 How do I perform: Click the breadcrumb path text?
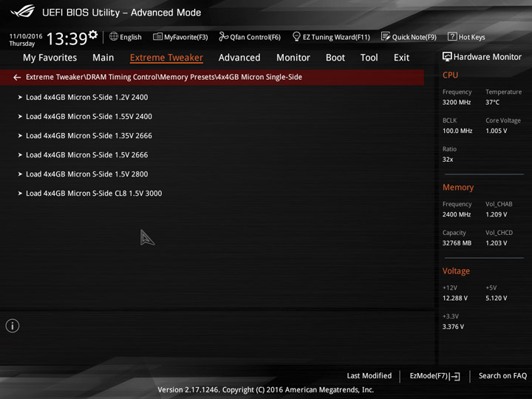164,78
